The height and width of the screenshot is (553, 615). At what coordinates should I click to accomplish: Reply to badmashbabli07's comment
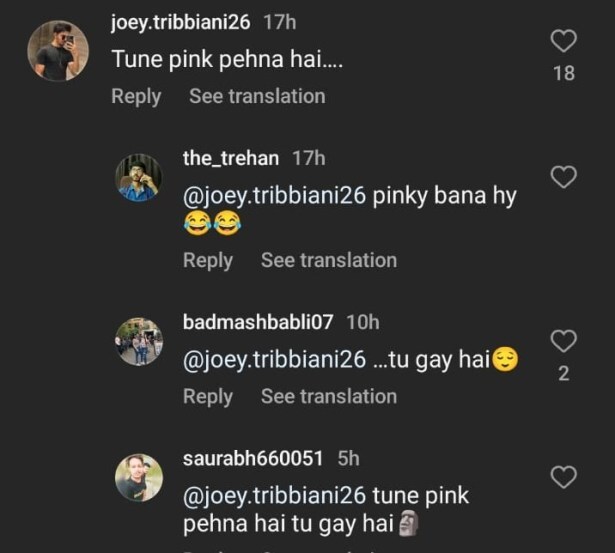point(208,397)
